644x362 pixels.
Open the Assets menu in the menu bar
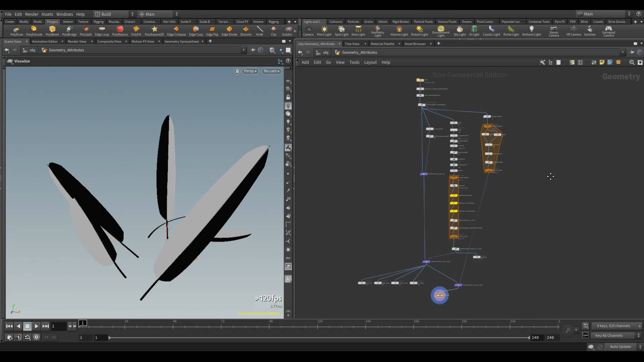pos(47,14)
